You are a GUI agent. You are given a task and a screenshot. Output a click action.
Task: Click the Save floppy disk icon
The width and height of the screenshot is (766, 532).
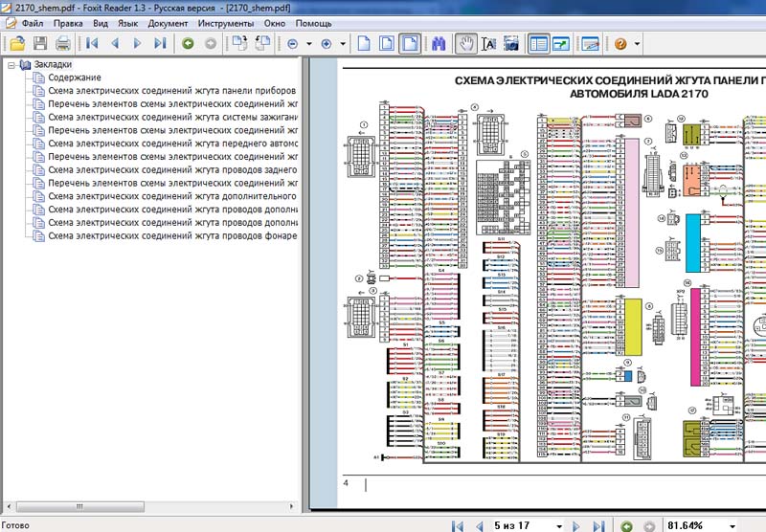(x=40, y=44)
